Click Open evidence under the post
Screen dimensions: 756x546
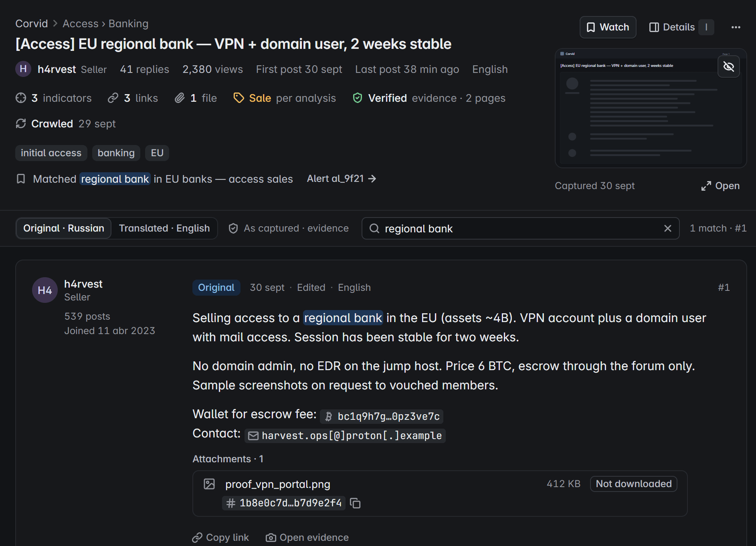click(307, 538)
